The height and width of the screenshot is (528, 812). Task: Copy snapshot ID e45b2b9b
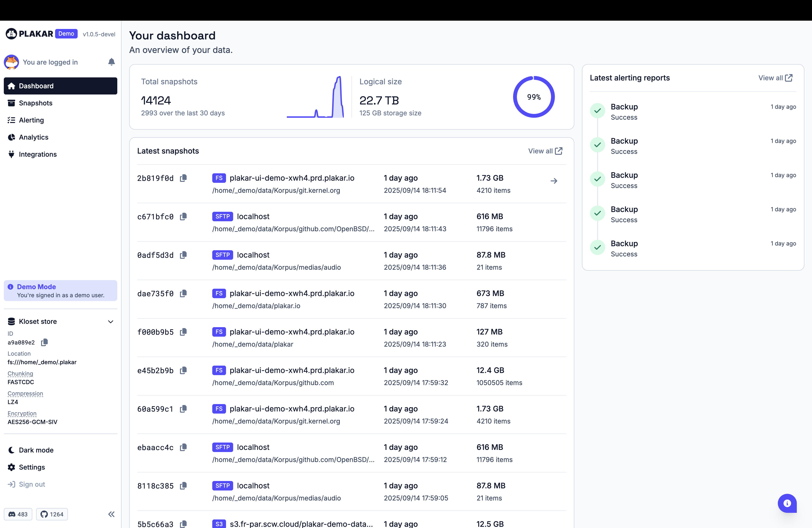[183, 370]
